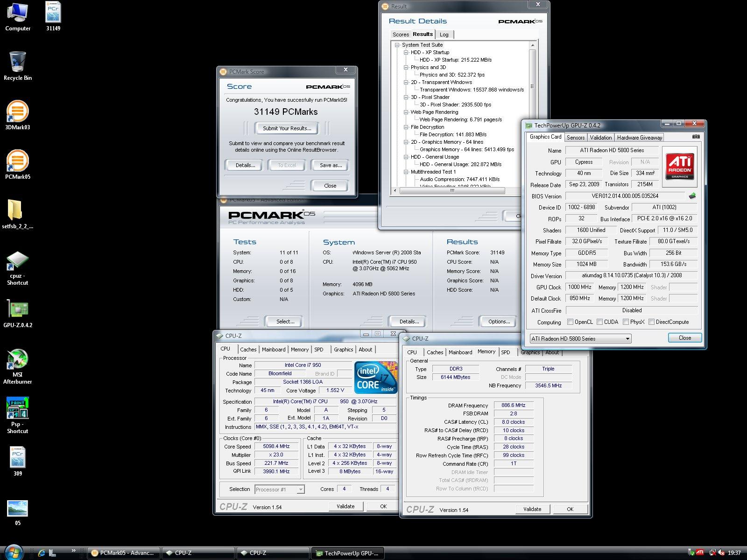The image size is (747, 560).
Task: Switch to TechPowerUp GPU-Z taskbar button
Action: pos(347,553)
